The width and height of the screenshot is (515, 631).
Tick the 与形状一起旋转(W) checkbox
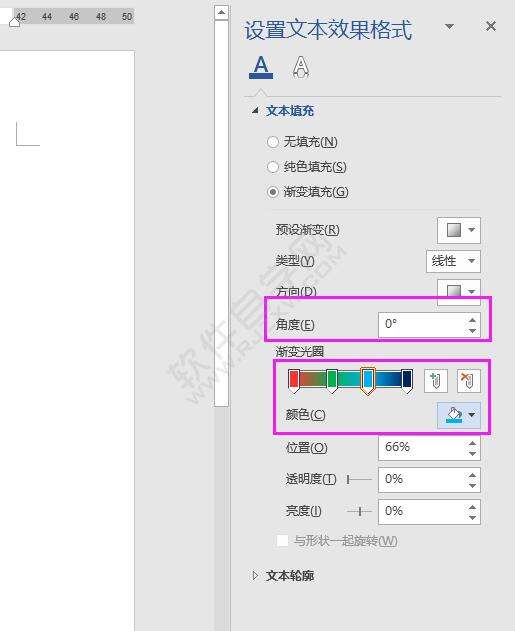tap(282, 540)
